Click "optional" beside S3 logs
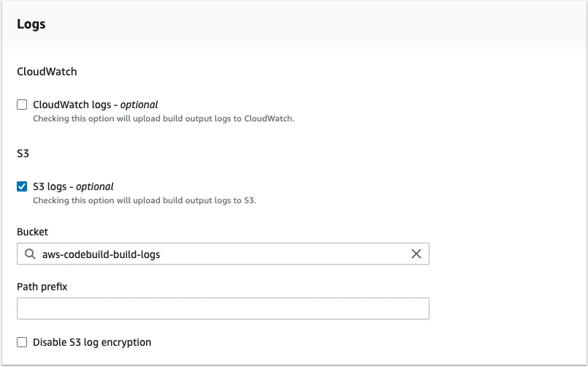 pyautogui.click(x=96, y=186)
